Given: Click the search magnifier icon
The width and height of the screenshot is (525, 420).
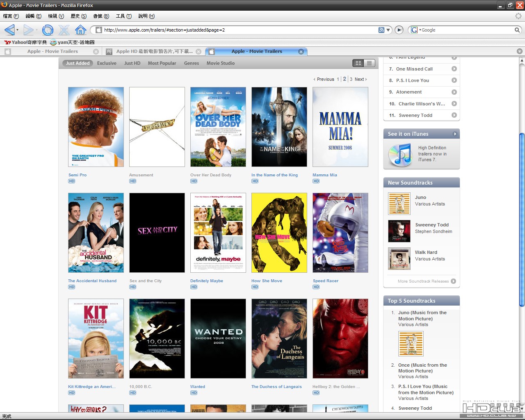Looking at the screenshot, I should (517, 30).
